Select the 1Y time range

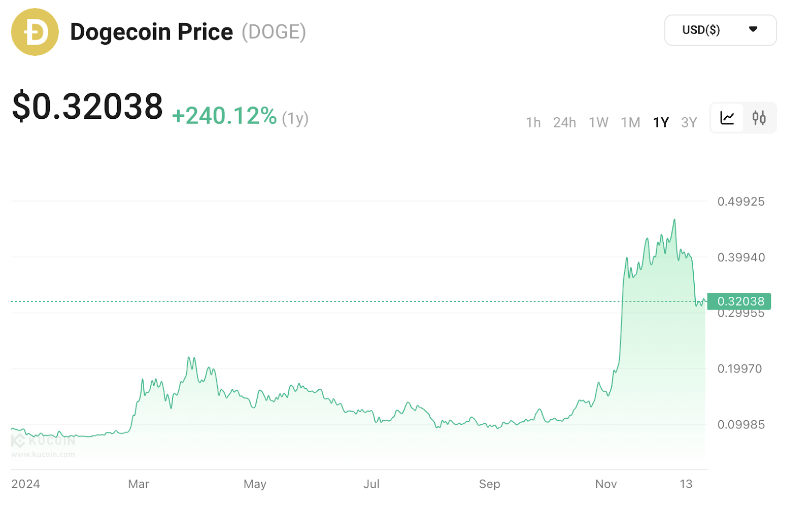(661, 122)
